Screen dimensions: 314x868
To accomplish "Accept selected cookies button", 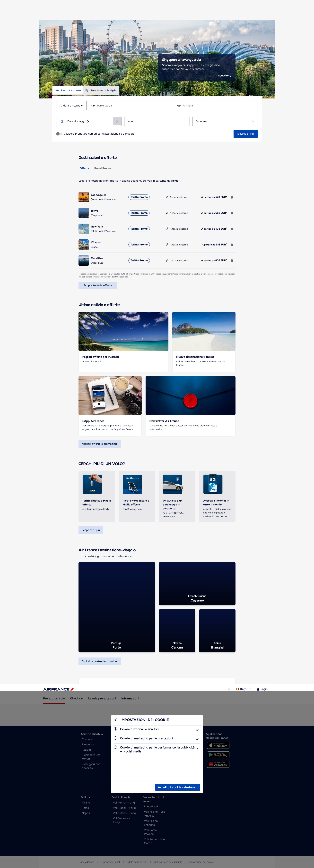I will 177,787.
